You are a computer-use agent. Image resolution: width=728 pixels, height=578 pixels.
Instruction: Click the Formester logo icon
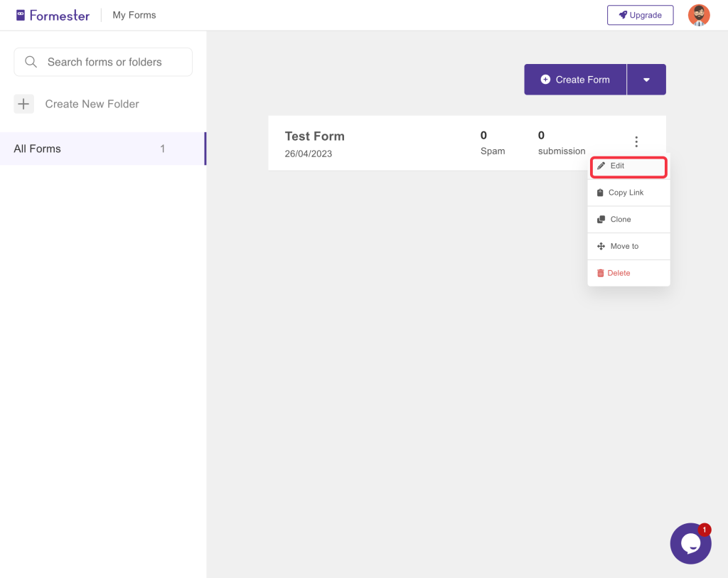click(21, 15)
